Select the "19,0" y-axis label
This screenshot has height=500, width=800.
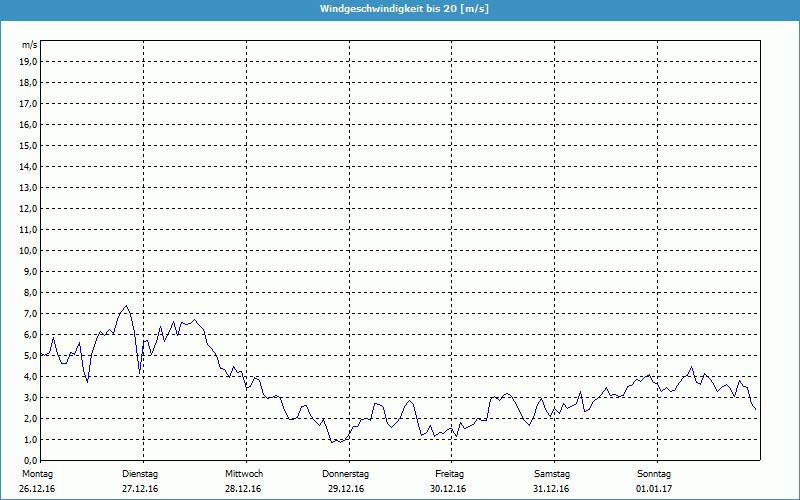pyautogui.click(x=29, y=61)
